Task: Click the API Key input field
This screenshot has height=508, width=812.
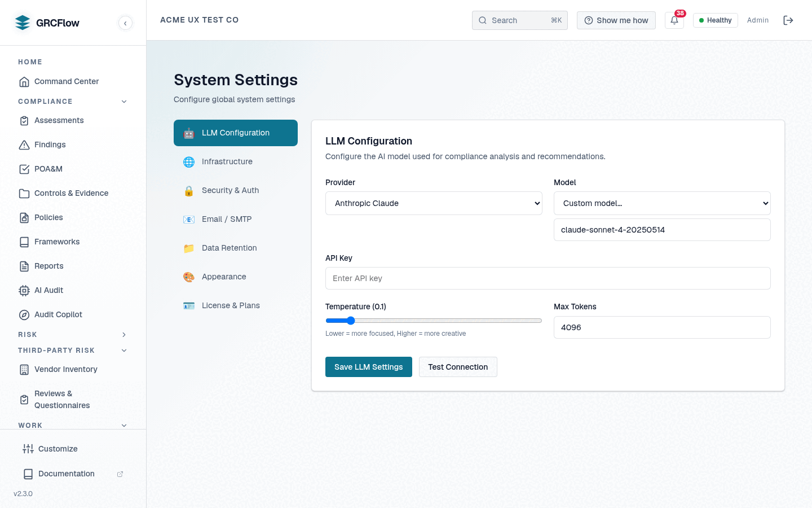Action: click(548, 278)
